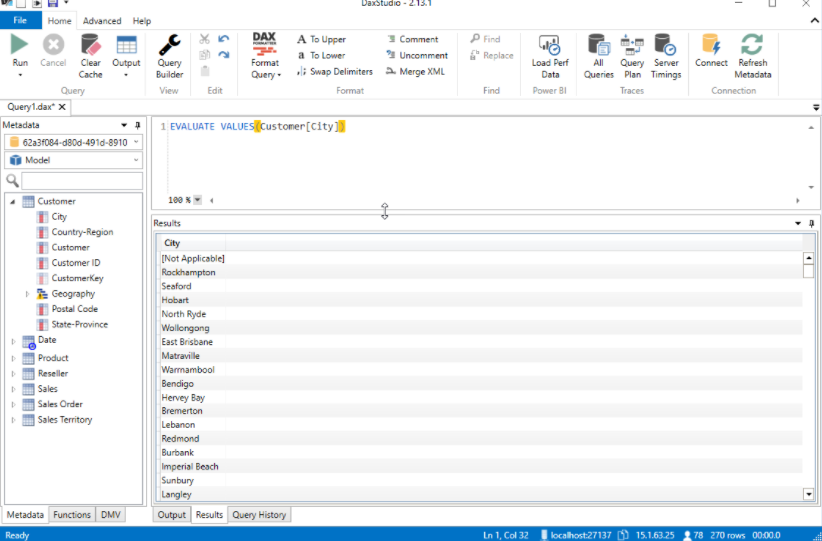Screen dimensions: 822x541
Task: Enable the Query Plan trace
Action: click(x=632, y=57)
